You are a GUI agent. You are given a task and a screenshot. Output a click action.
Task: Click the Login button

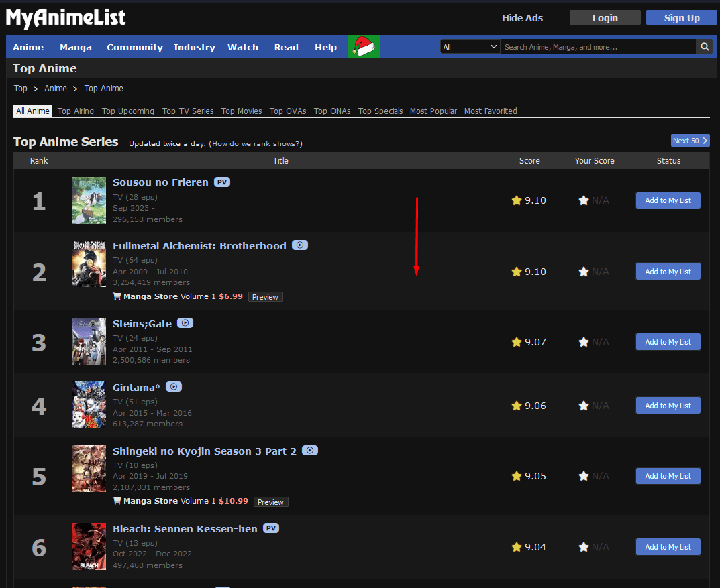[x=605, y=18]
